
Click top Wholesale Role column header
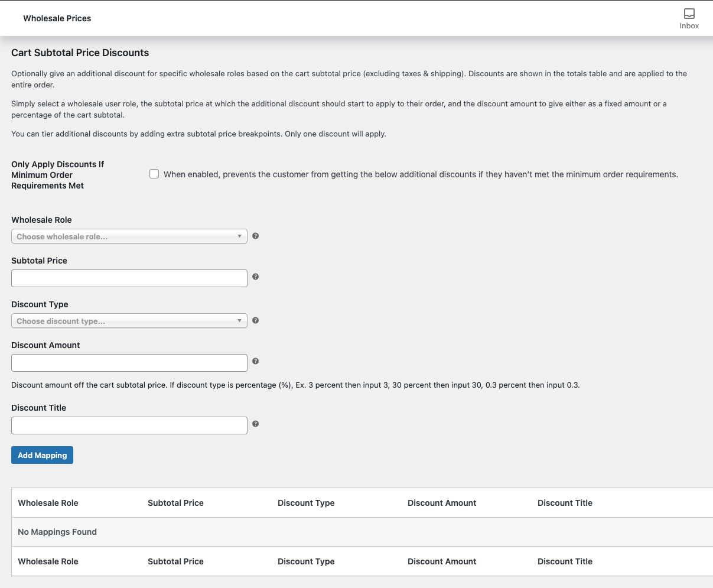pos(48,503)
